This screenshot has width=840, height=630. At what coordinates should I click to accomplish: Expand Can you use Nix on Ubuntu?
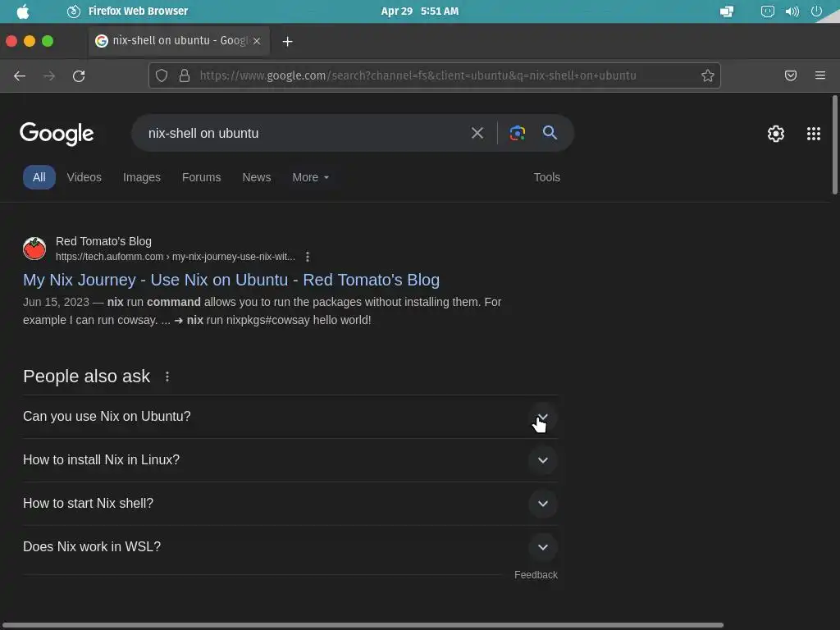(x=290, y=417)
